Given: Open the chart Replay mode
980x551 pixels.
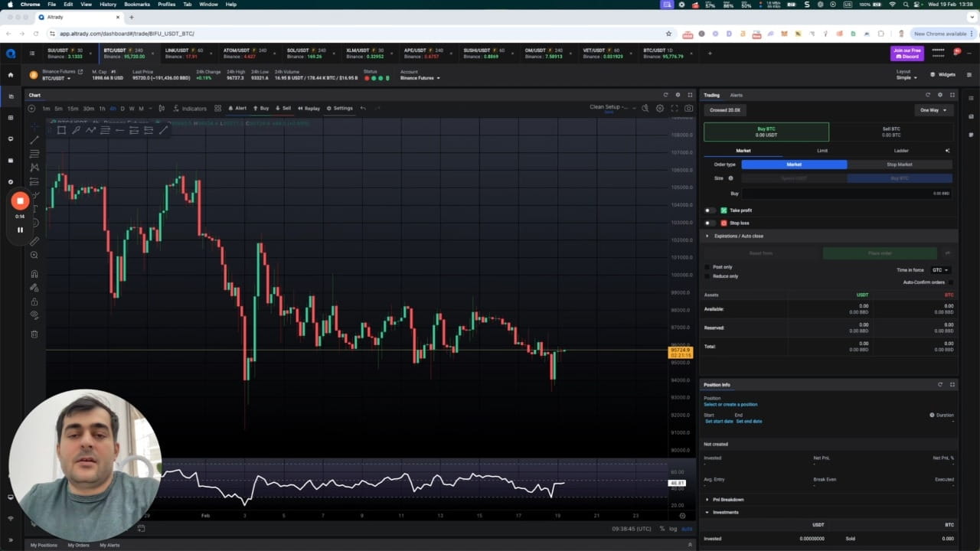Looking at the screenshot, I should (x=309, y=108).
